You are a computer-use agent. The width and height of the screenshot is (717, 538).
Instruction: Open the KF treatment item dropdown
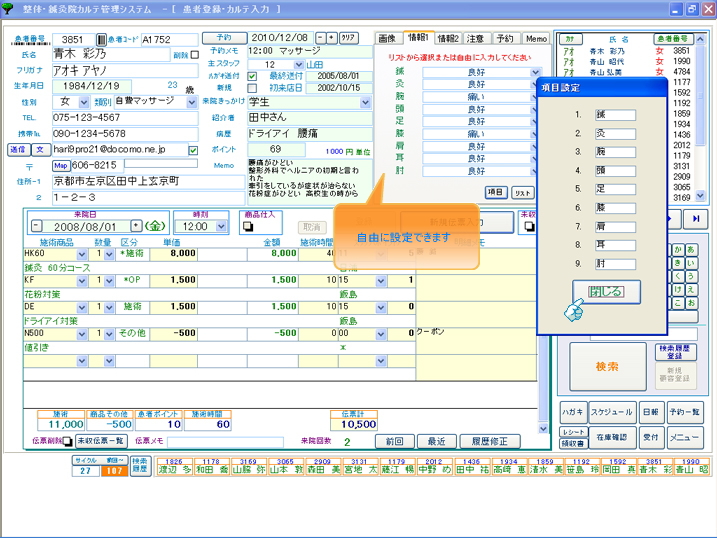pyautogui.click(x=82, y=281)
